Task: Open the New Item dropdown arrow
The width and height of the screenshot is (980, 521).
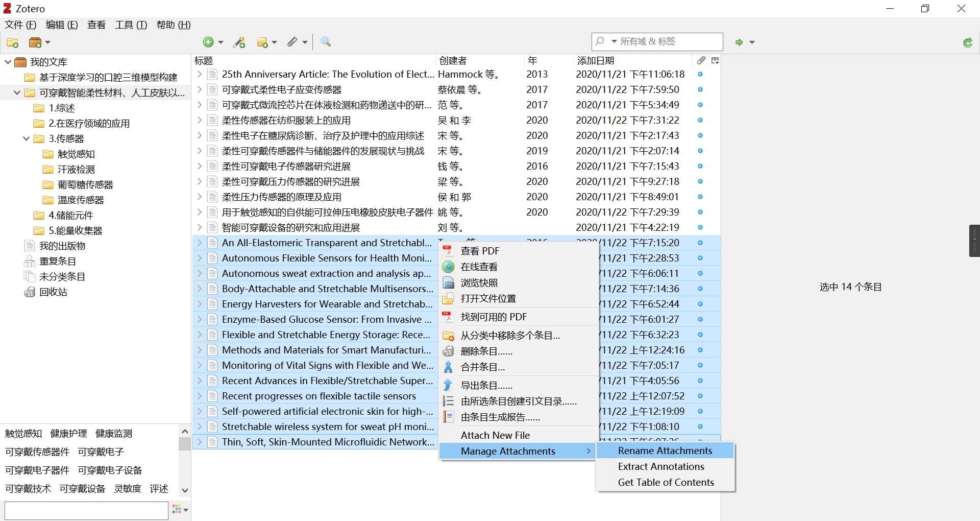Action: coord(220,42)
